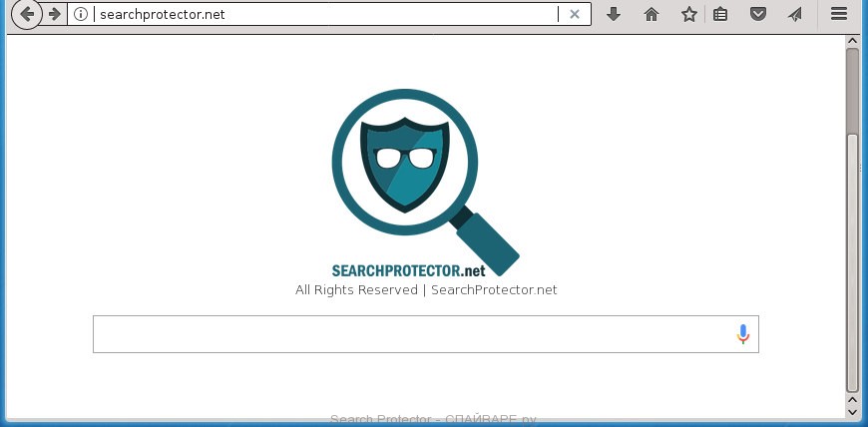Save page to Pocket icon
This screenshot has width=868, height=427.
click(758, 14)
